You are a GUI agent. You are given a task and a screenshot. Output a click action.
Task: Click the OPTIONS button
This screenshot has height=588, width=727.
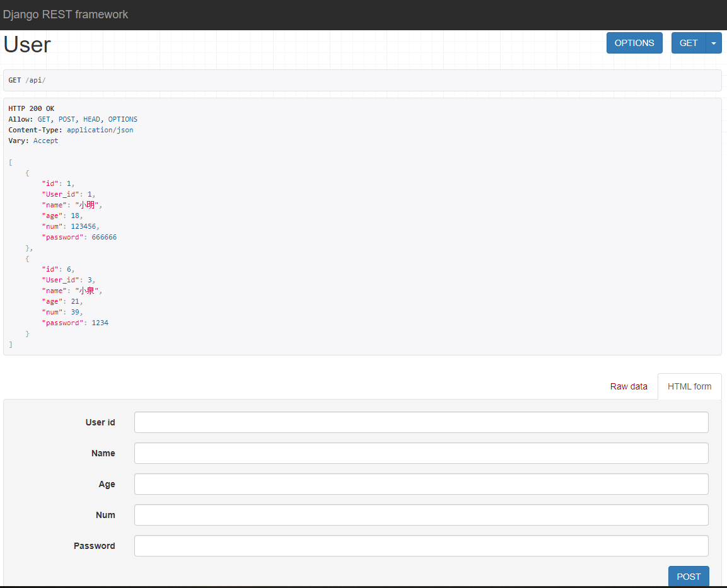(634, 43)
